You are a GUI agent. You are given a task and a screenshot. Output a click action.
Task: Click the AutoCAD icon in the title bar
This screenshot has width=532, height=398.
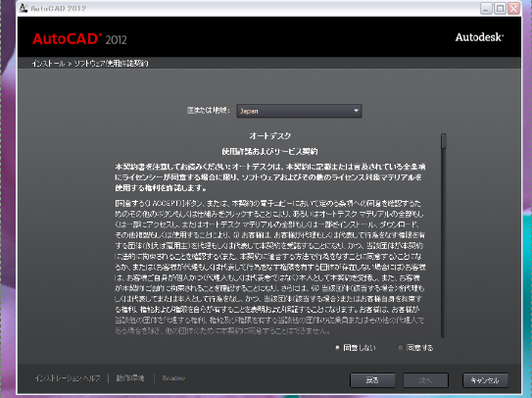pos(24,8)
